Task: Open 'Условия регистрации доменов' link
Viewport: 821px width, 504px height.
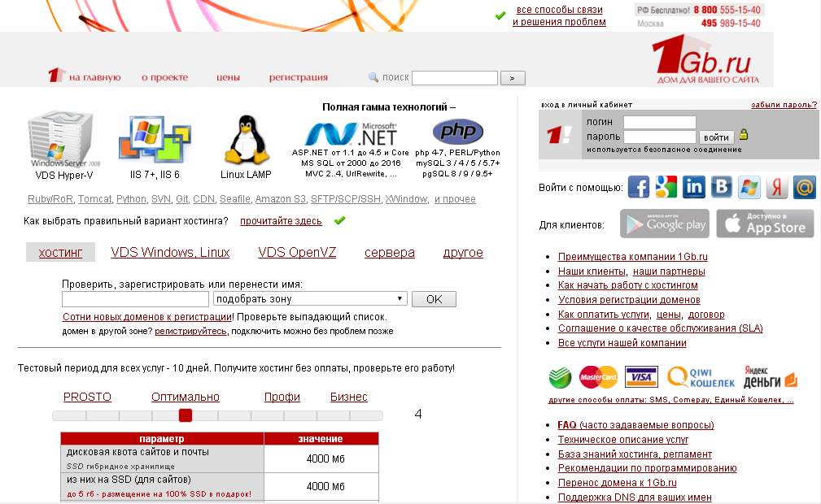Action: click(629, 299)
